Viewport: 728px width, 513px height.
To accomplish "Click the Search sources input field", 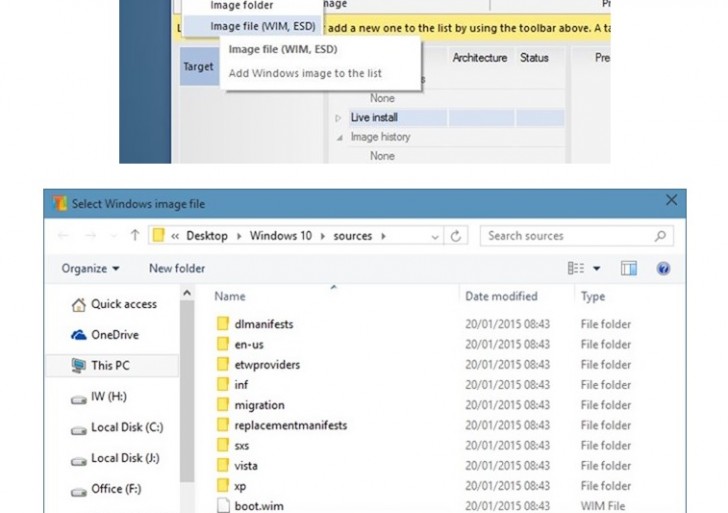I will click(x=565, y=236).
